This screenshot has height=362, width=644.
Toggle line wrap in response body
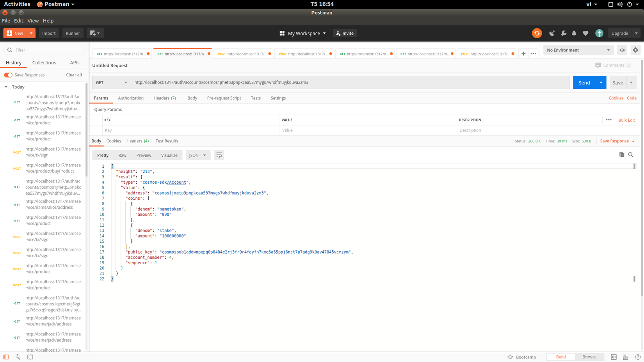point(219,155)
